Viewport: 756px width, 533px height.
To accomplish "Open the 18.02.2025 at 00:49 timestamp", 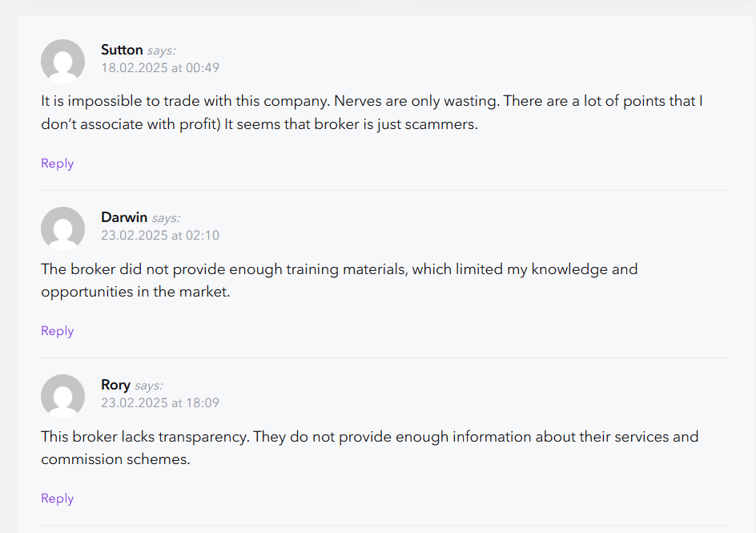I will [160, 67].
